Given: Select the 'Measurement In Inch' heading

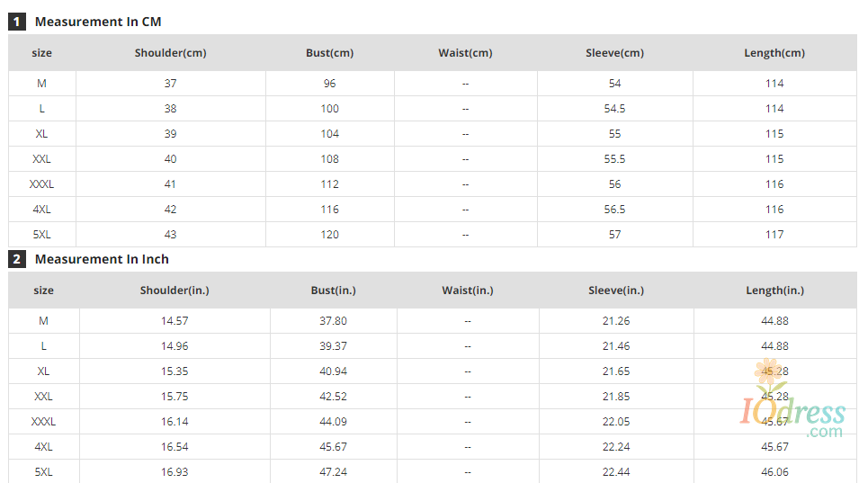Looking at the screenshot, I should tap(102, 259).
